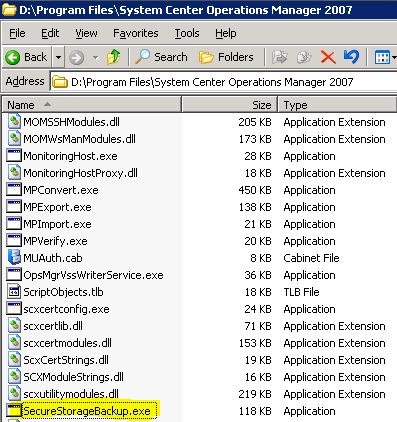
Task: Open the Back history dropdown arrow
Action: click(58, 57)
